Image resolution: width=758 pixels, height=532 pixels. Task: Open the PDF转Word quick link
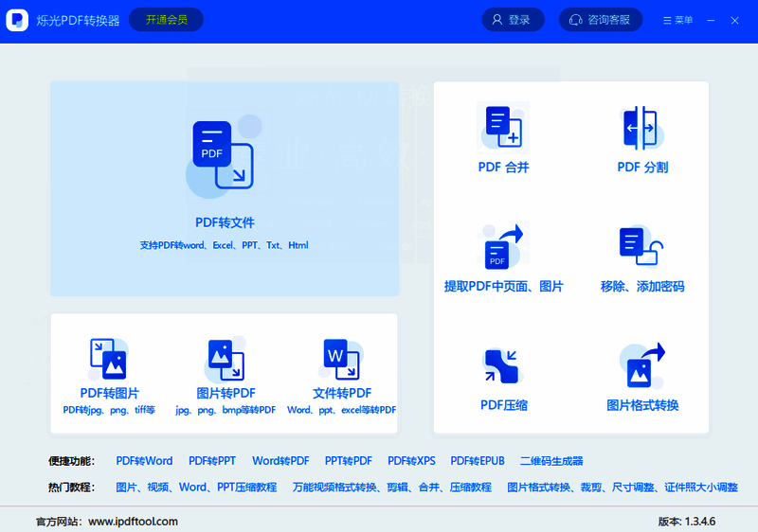click(144, 461)
